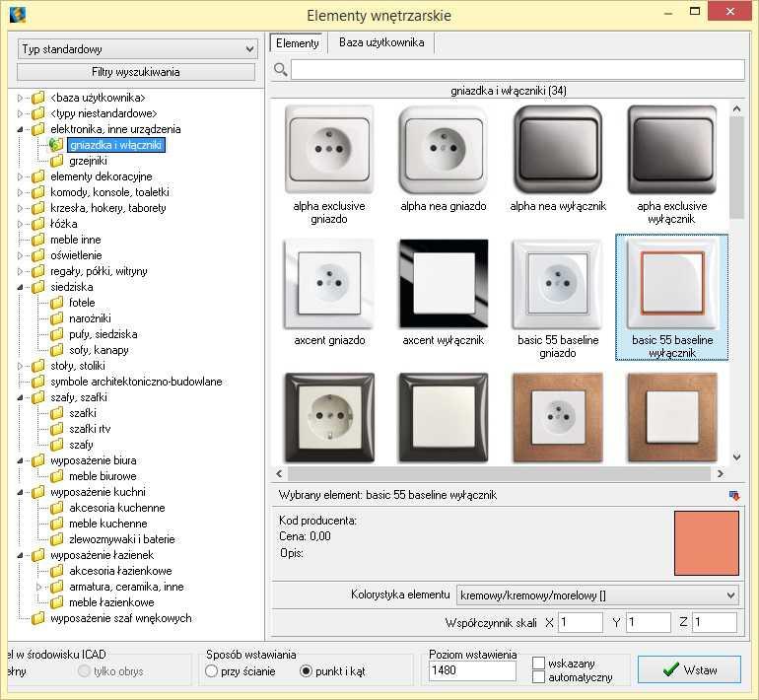Select the meble biurowe category
Screen dimensions: 759x700
tap(103, 476)
